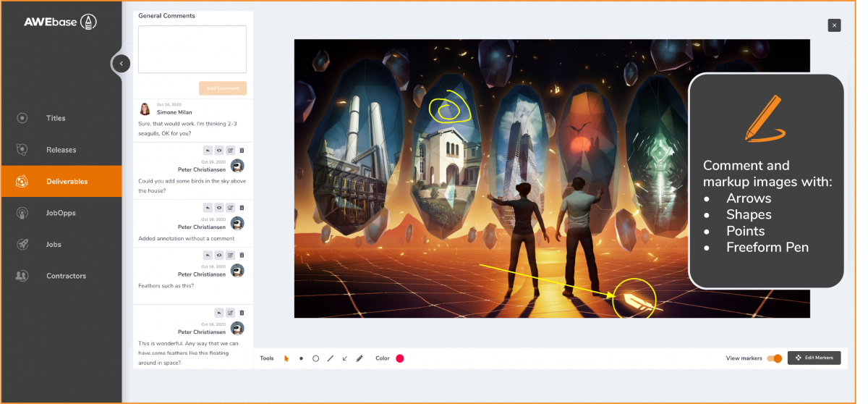The width and height of the screenshot is (868, 404).
Task: Show annotation for the birds comment
Action: pos(219,150)
